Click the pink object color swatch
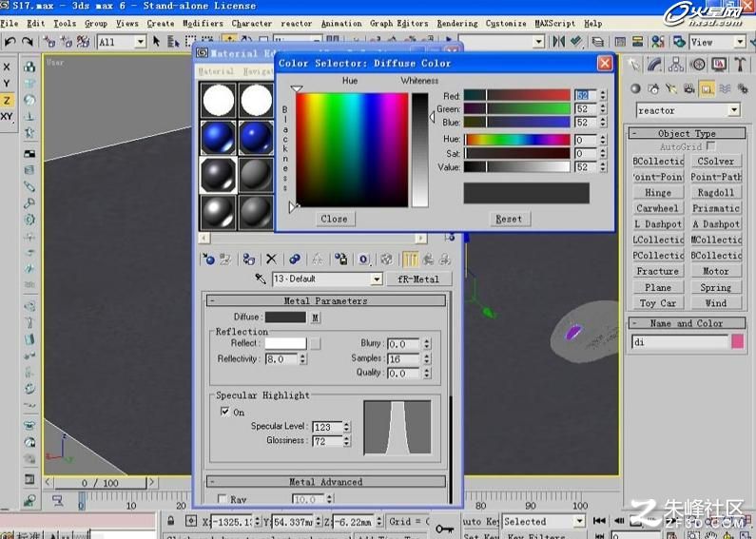The width and height of the screenshot is (756, 539). click(738, 341)
